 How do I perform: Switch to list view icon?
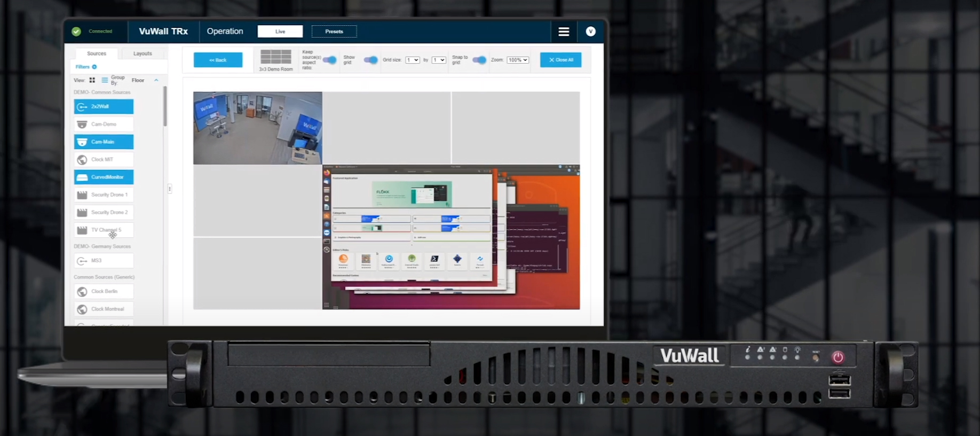coord(105,80)
